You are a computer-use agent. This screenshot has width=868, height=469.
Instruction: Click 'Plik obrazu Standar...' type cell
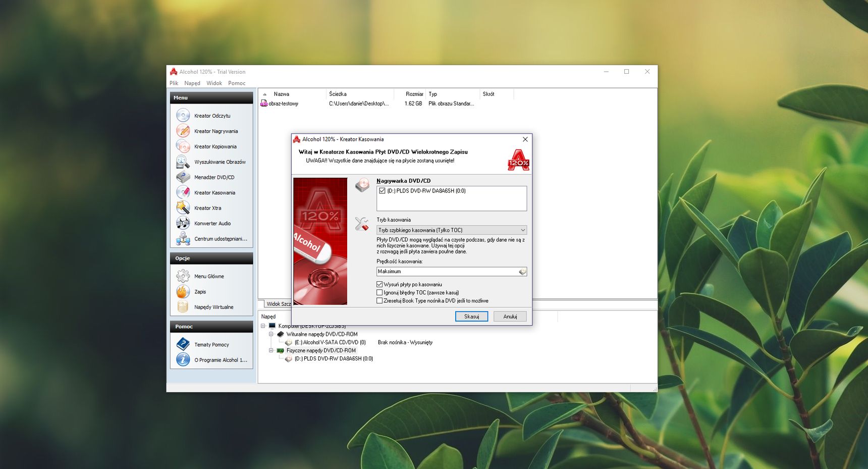pos(451,103)
